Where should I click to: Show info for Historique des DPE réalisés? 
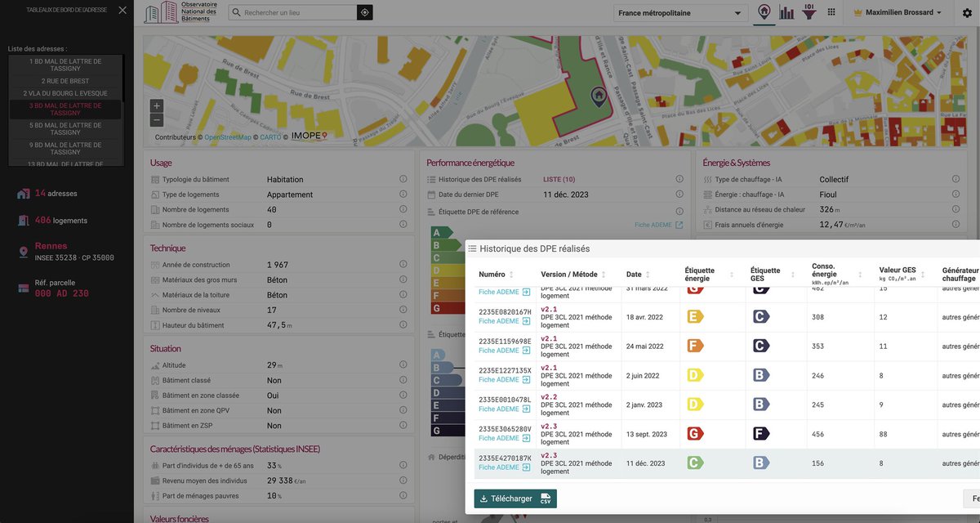[679, 180]
